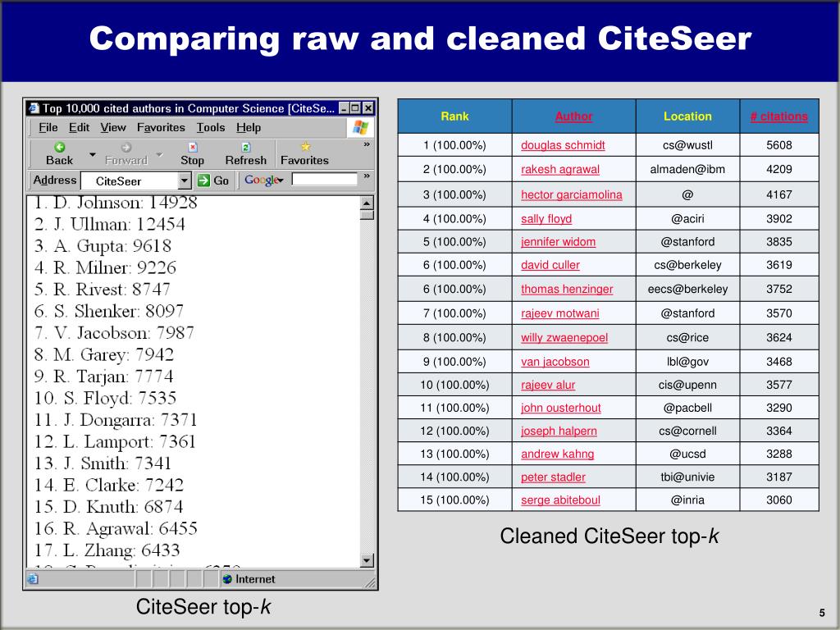Open Favorites star toolbar icon
This screenshot has width=840, height=630.
tap(305, 146)
